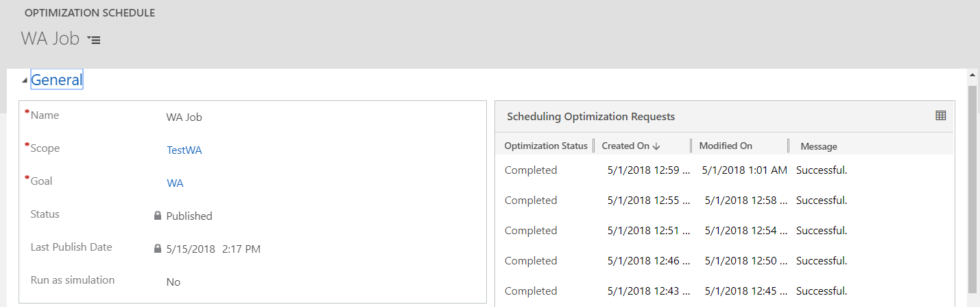Open the TestWA scope link
Viewport: 980px width, 307px height.
point(184,150)
